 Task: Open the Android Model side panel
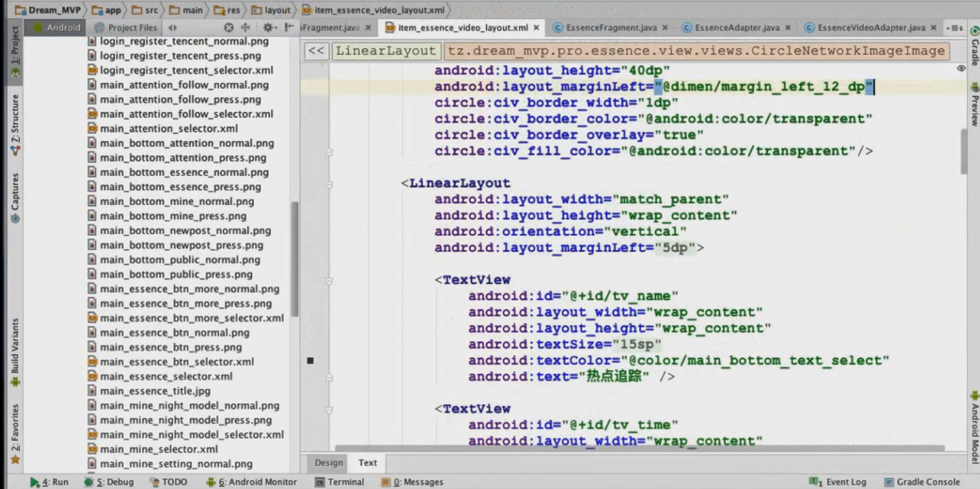point(974,427)
